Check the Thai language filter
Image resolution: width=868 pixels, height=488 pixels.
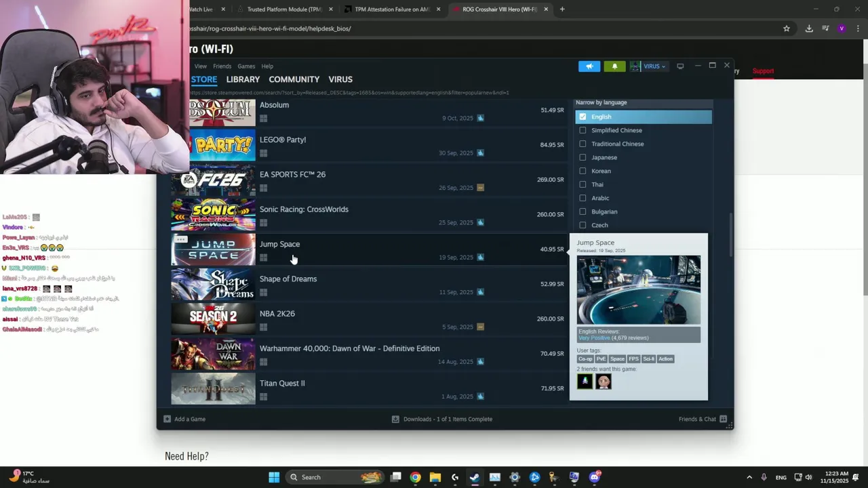pyautogui.click(x=583, y=184)
